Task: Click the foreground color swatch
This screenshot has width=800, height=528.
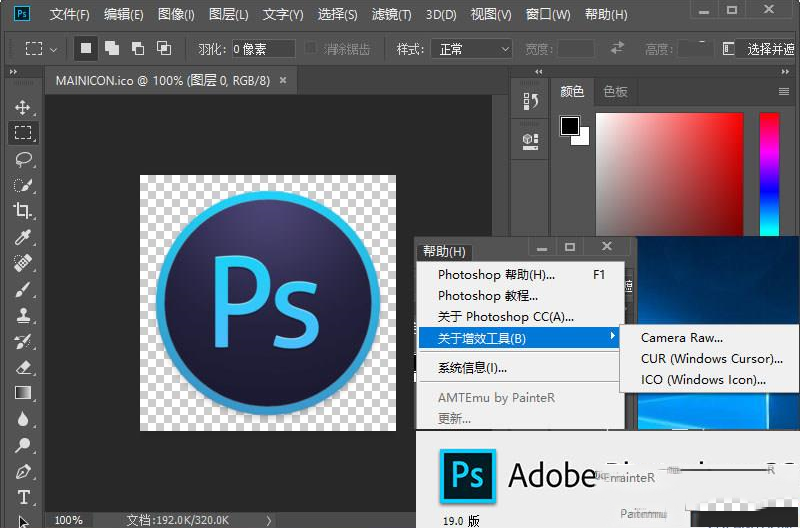Action: click(x=569, y=125)
